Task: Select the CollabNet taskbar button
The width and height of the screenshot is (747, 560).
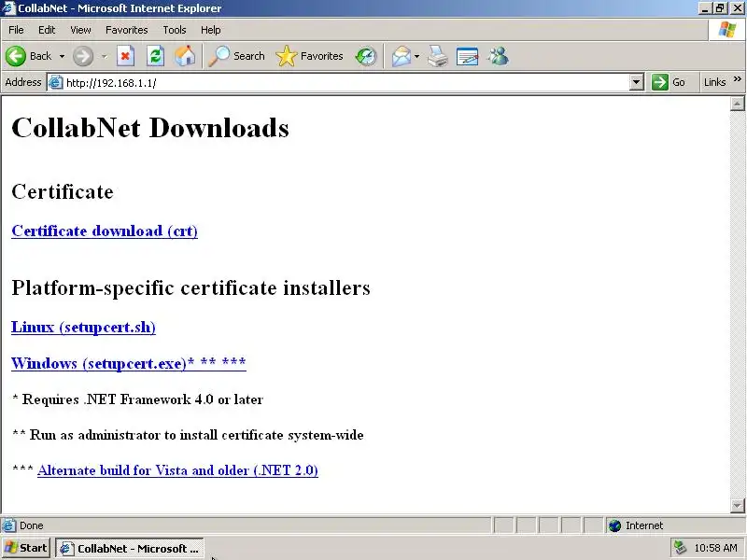Action: pyautogui.click(x=130, y=548)
